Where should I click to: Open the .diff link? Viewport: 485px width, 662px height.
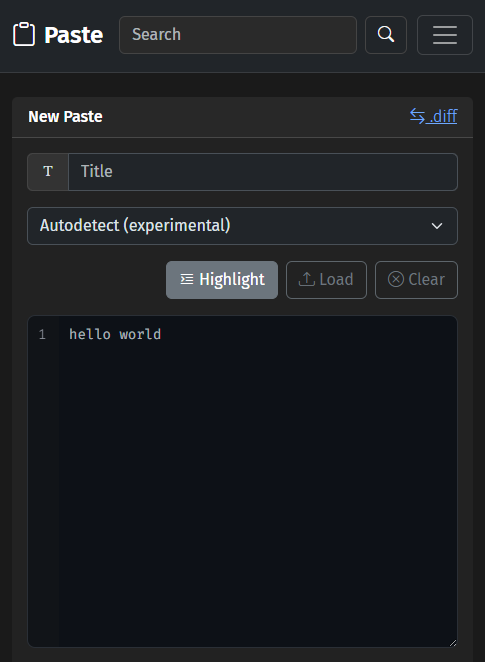[x=434, y=116]
